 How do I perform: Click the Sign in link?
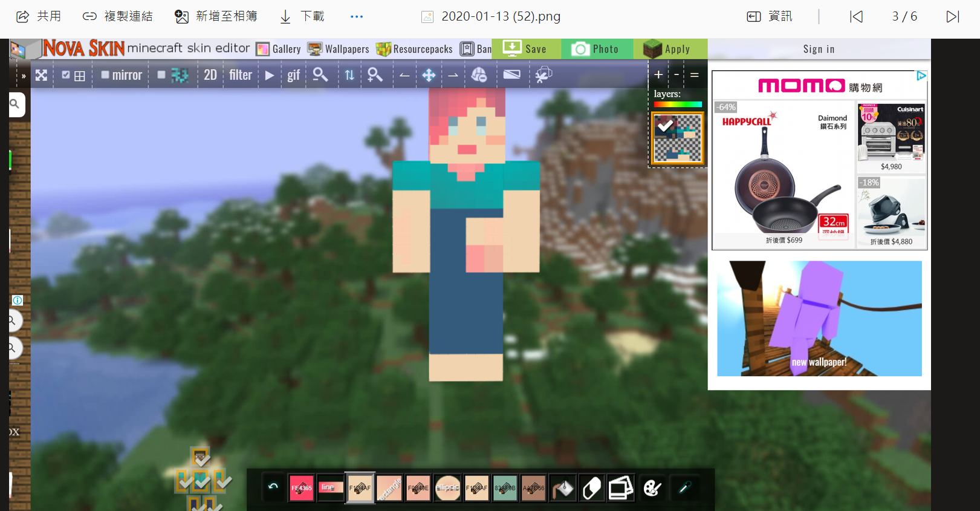[x=819, y=50]
